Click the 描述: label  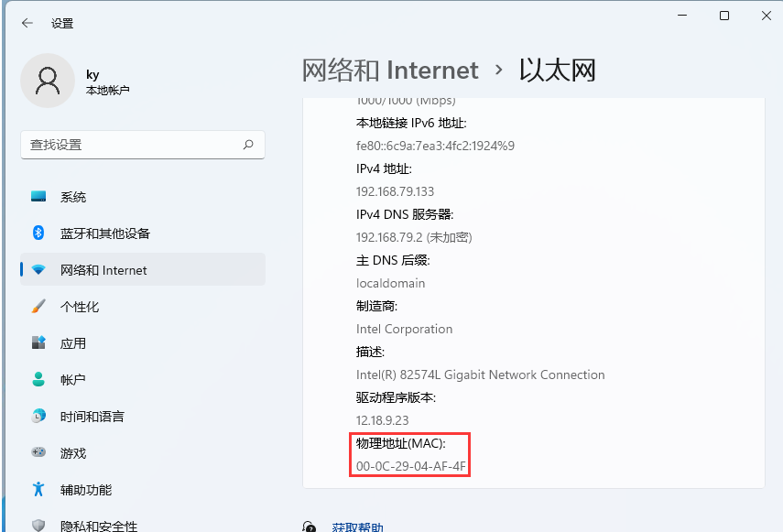tap(370, 352)
